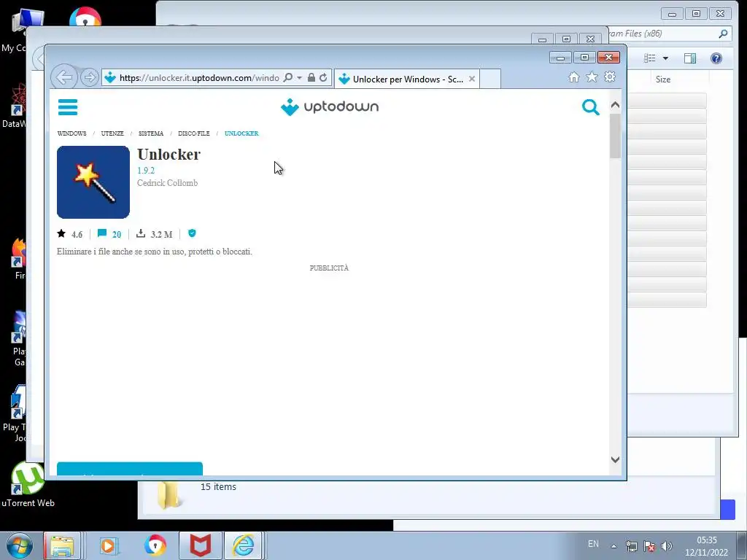Screen dimensions: 747x560
Task: Click the Unlocker magic wand app icon
Action: 93,182
